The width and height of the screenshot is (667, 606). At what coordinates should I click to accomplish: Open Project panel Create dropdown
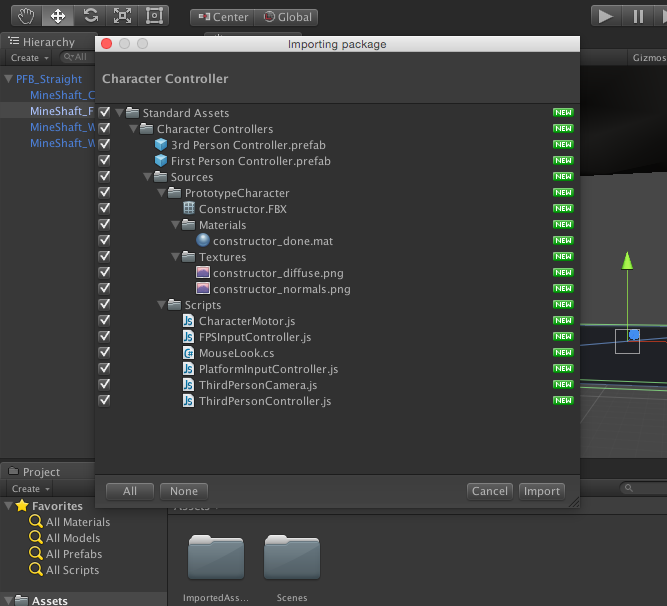(30, 489)
